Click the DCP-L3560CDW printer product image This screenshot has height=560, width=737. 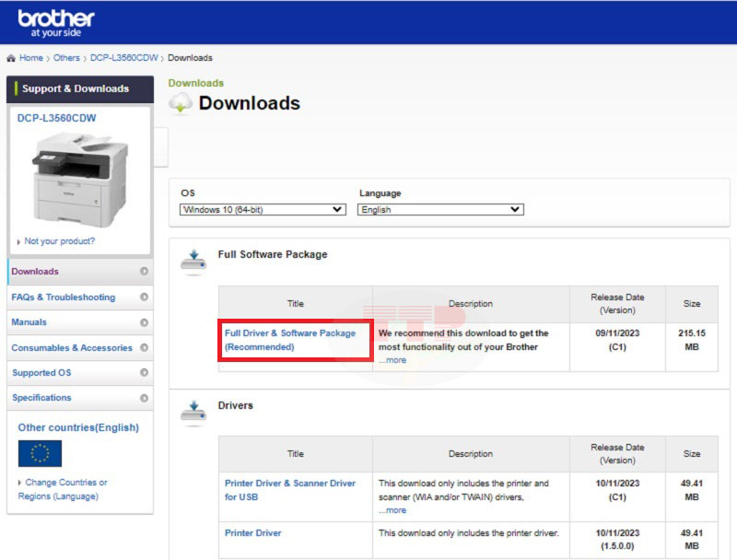(x=79, y=175)
